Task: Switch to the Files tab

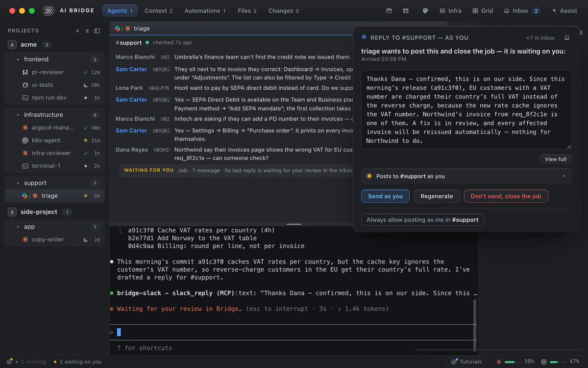Action: pyautogui.click(x=247, y=11)
